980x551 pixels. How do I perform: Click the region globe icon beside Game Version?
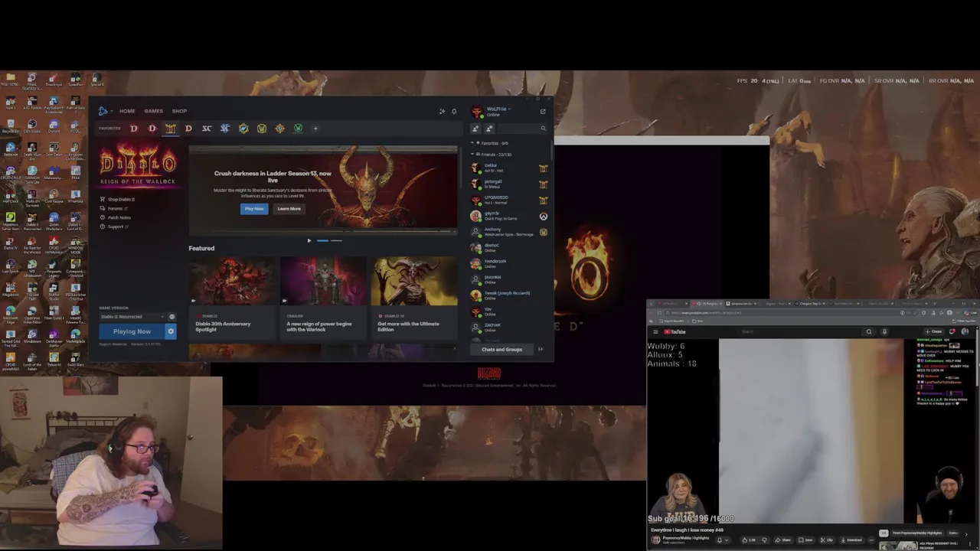pos(171,317)
